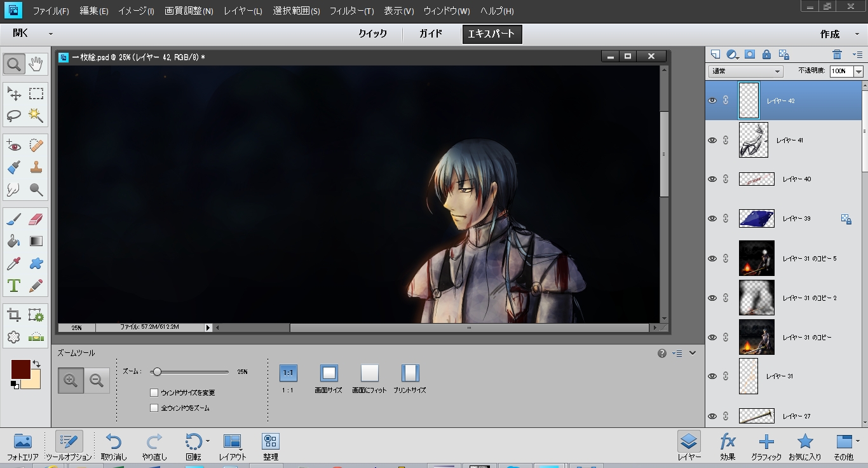Open the 効果 effects panel

pyautogui.click(x=728, y=446)
